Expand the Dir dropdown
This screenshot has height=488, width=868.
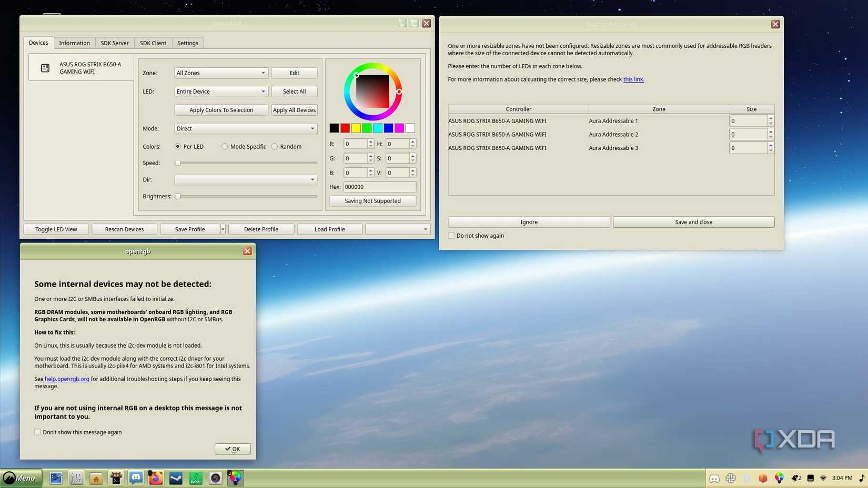(245, 179)
